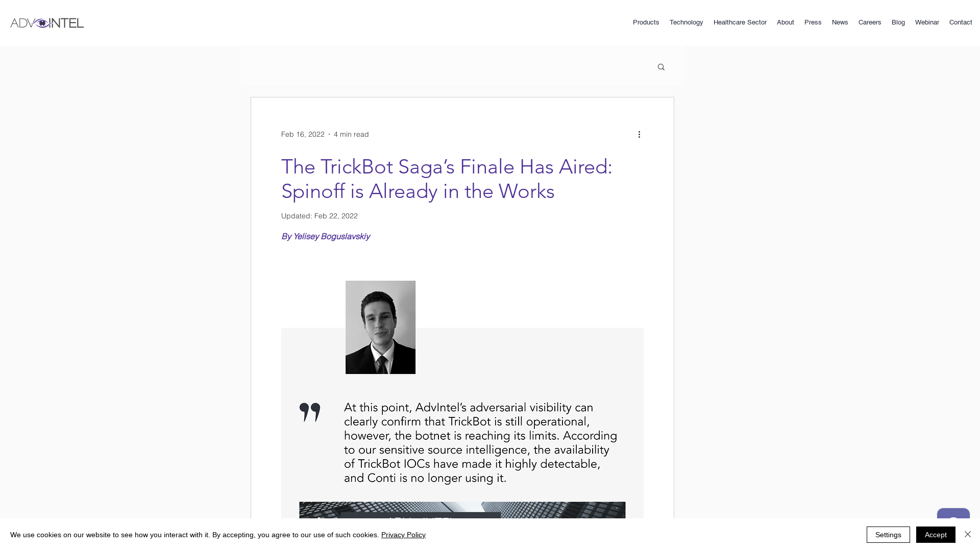Screen dimensions: 980x551
Task: Go to the Technology page
Action: [x=686, y=22]
